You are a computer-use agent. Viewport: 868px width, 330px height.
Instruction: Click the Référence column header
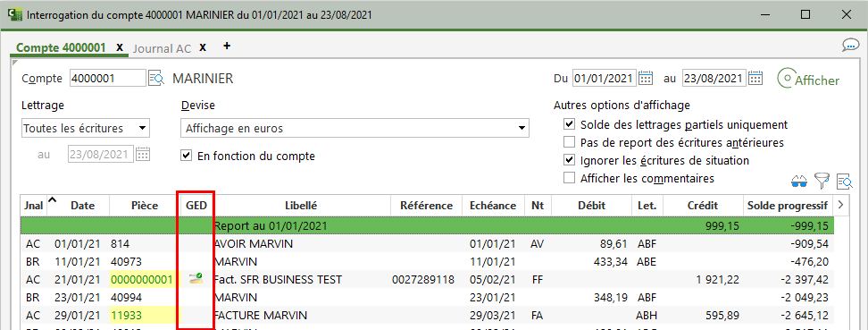426,205
